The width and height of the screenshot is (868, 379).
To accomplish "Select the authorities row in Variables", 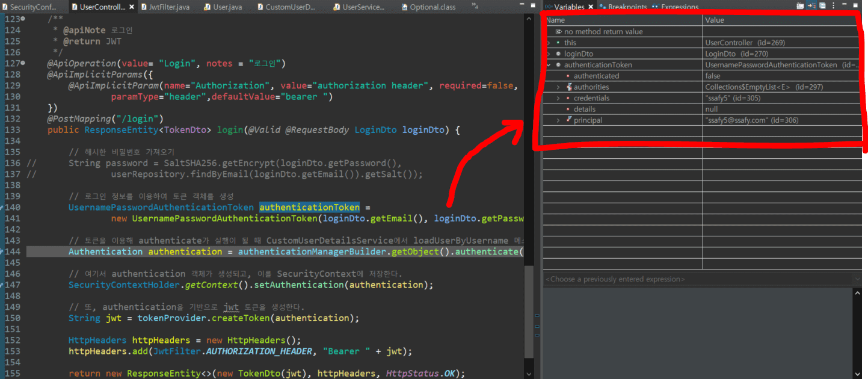I will click(591, 87).
